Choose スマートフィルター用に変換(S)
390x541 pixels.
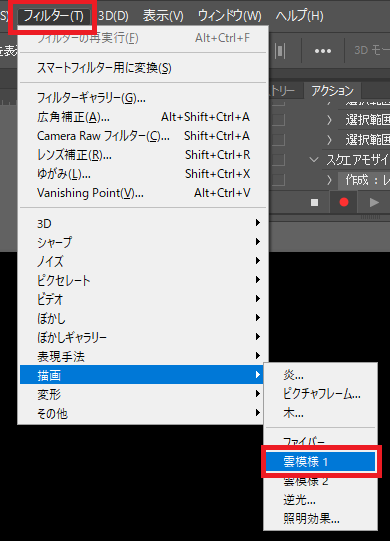pyautogui.click(x=143, y=68)
